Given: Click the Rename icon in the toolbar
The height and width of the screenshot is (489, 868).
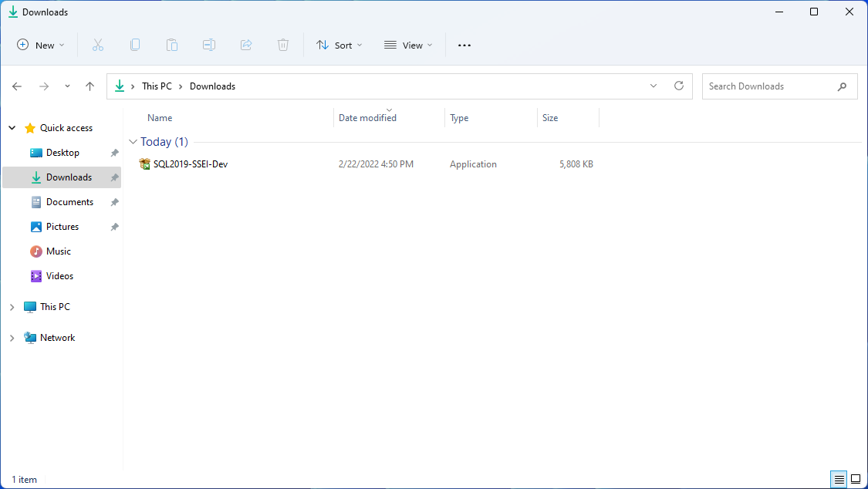Looking at the screenshot, I should tap(209, 45).
